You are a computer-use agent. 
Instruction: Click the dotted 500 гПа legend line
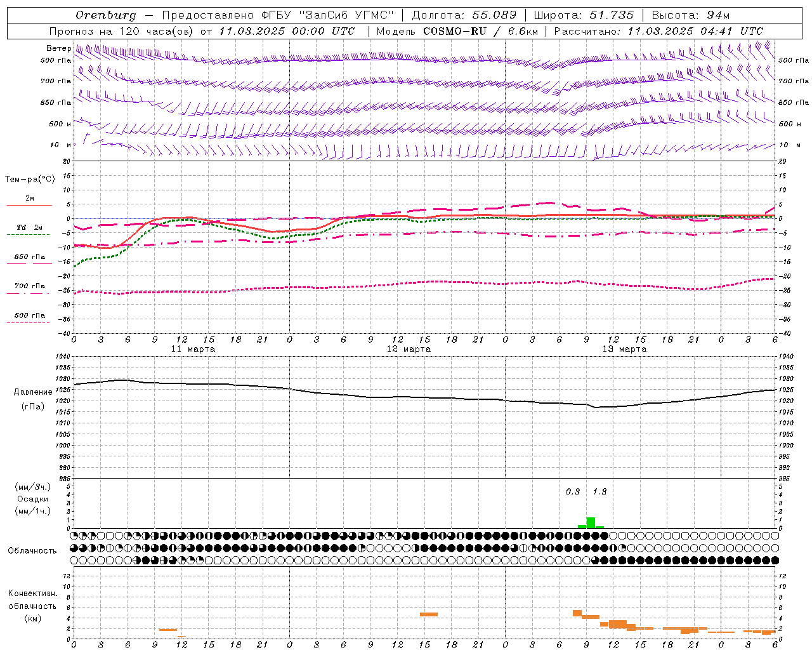click(29, 322)
